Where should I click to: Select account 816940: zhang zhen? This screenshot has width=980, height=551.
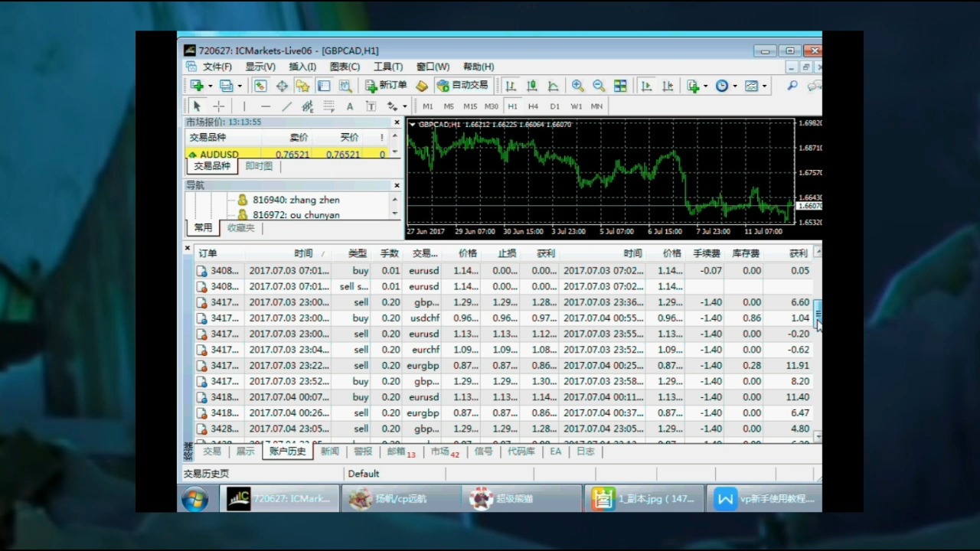pyautogui.click(x=296, y=200)
